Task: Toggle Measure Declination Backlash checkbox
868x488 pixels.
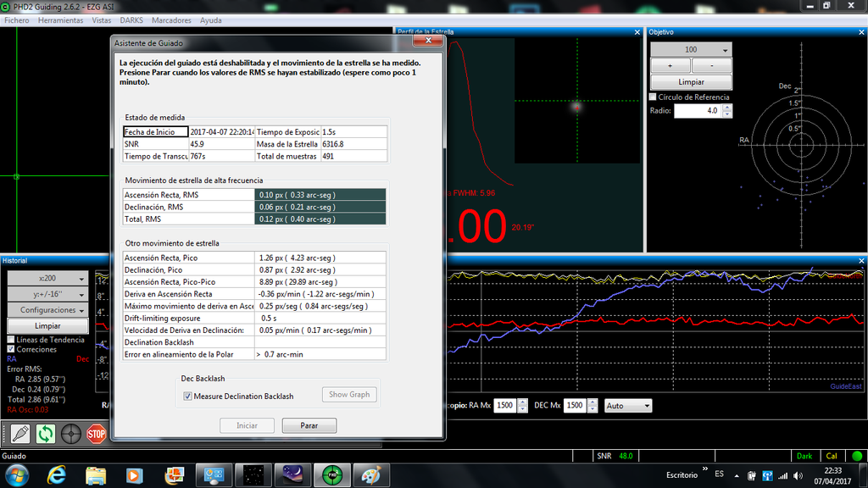Action: pyautogui.click(x=187, y=396)
